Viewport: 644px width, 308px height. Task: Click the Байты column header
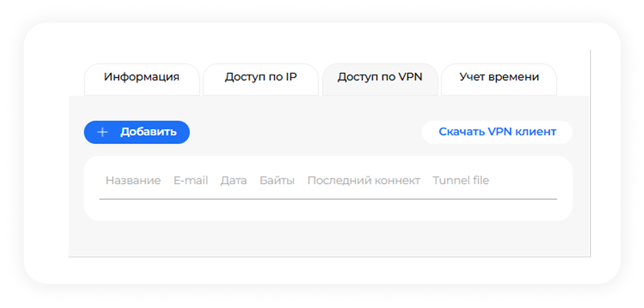click(x=277, y=181)
